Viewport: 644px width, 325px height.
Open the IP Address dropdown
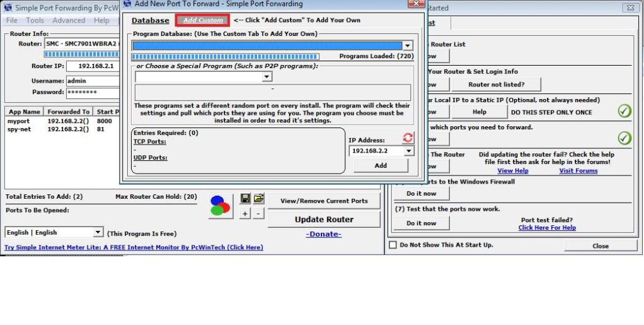[409, 151]
